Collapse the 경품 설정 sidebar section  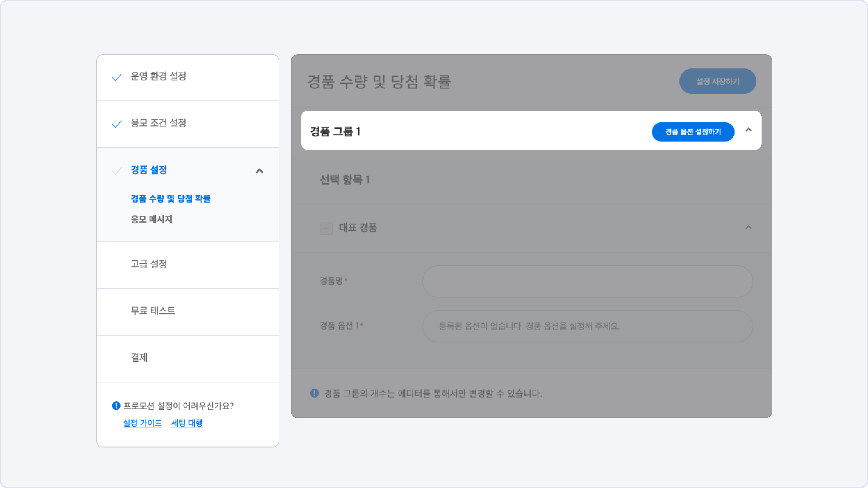tap(259, 171)
